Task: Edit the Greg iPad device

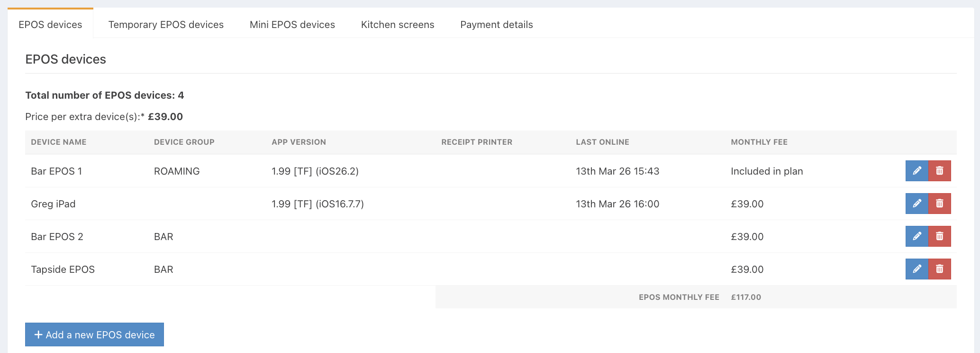Action: (916, 204)
